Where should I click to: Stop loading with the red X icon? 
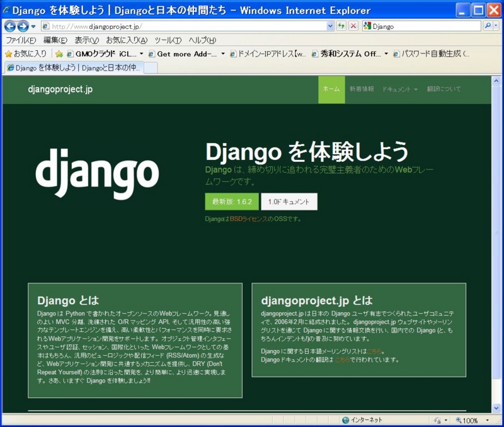tap(353, 26)
